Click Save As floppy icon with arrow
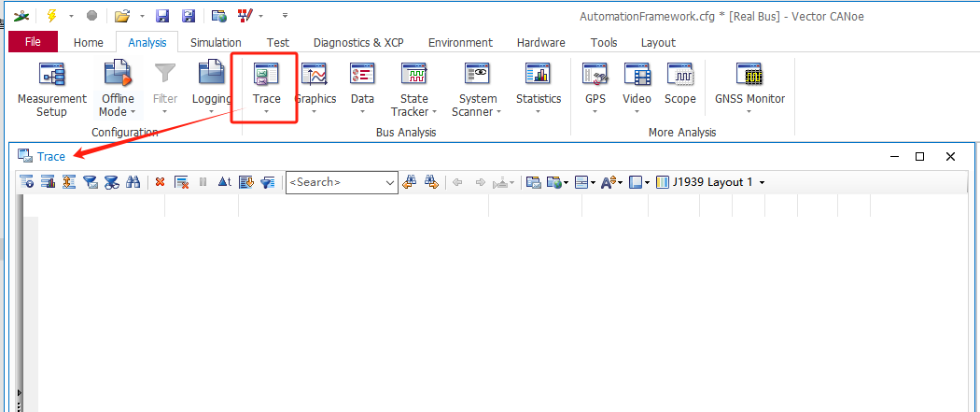The image size is (980, 412). [x=187, y=16]
